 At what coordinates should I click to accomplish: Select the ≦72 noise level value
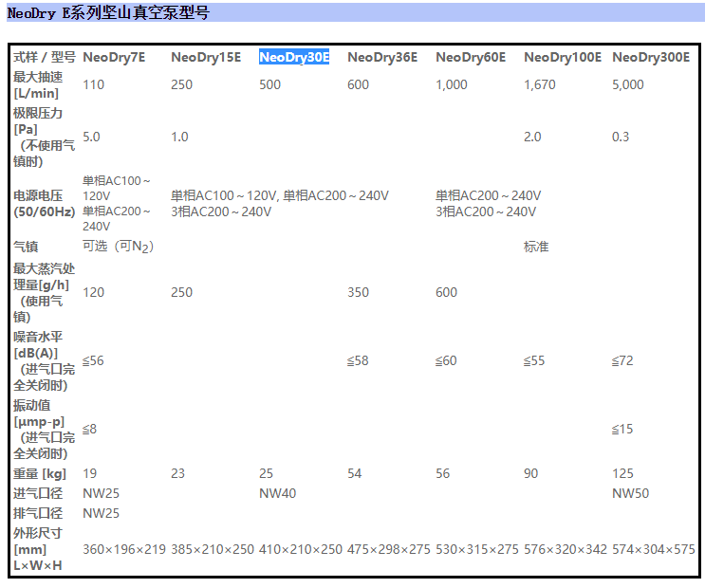(x=622, y=361)
